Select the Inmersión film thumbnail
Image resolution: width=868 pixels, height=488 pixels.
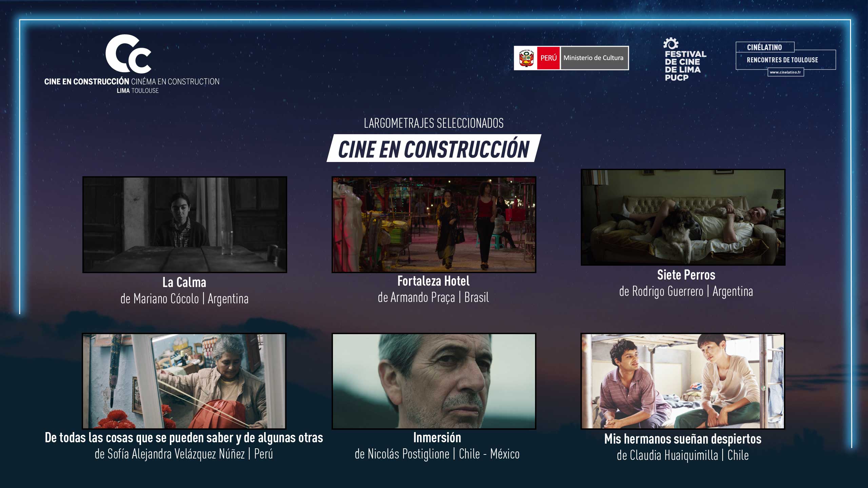tap(434, 381)
